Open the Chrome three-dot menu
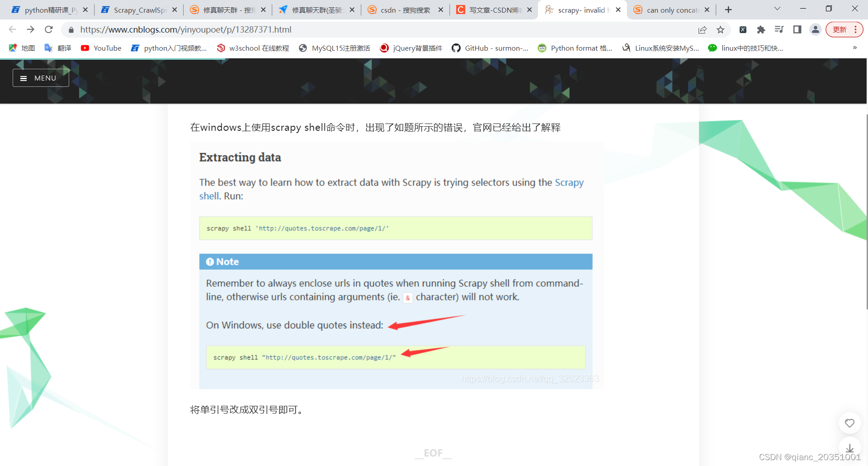The width and height of the screenshot is (868, 466). tap(858, 29)
